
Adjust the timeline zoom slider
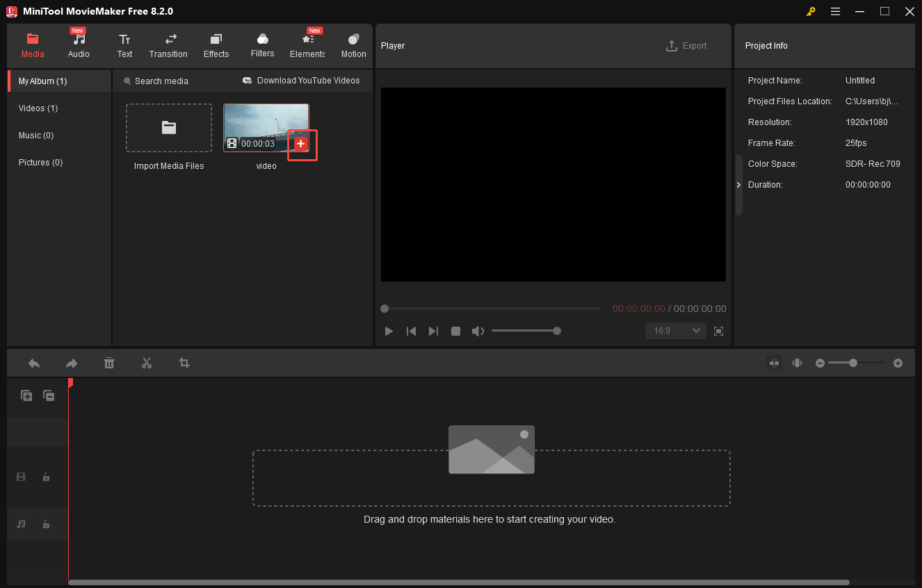point(857,363)
